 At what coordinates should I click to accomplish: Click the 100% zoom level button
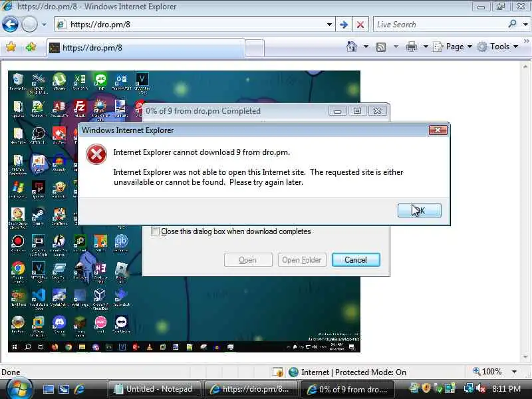[x=487, y=372]
